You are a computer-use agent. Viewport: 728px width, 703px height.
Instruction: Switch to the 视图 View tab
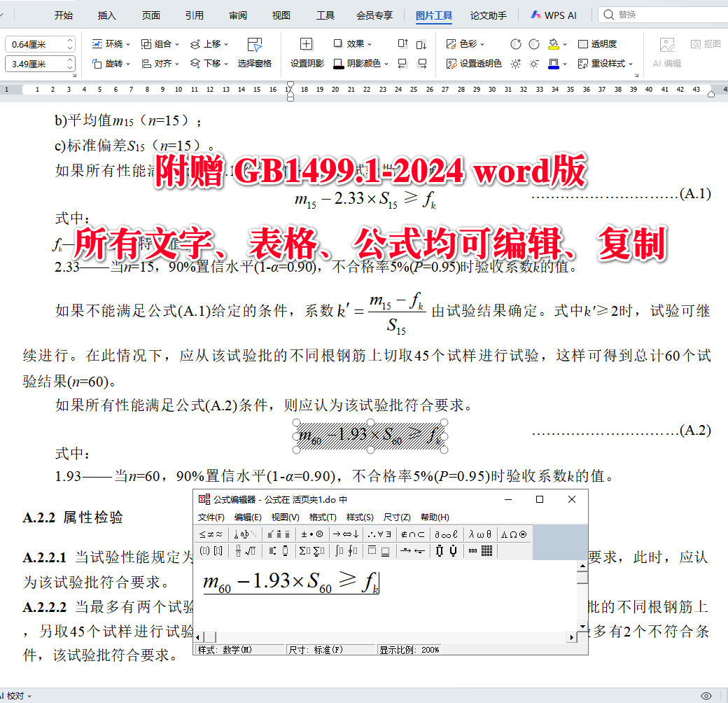tap(281, 15)
